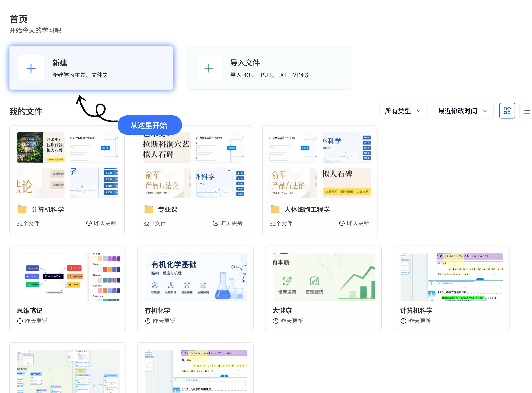The width and height of the screenshot is (532, 393).
Task: Click the folder icon of 专业课
Action: point(149,210)
